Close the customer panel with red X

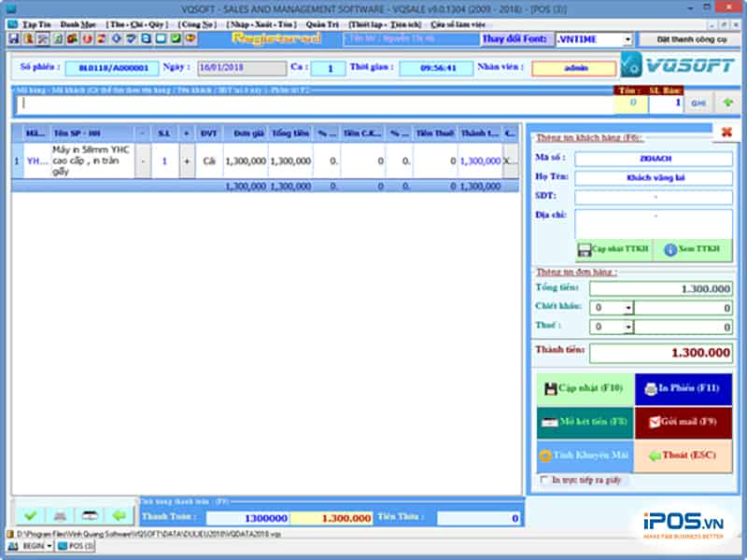[725, 133]
